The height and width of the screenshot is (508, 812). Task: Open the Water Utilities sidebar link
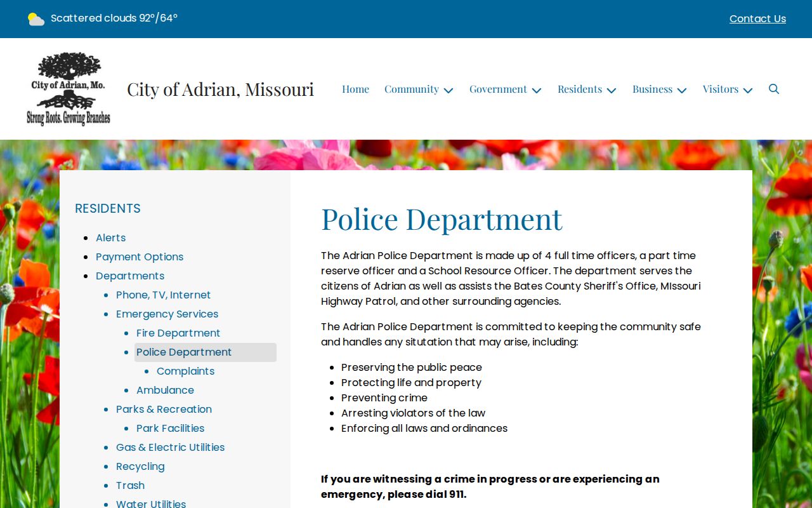click(151, 504)
